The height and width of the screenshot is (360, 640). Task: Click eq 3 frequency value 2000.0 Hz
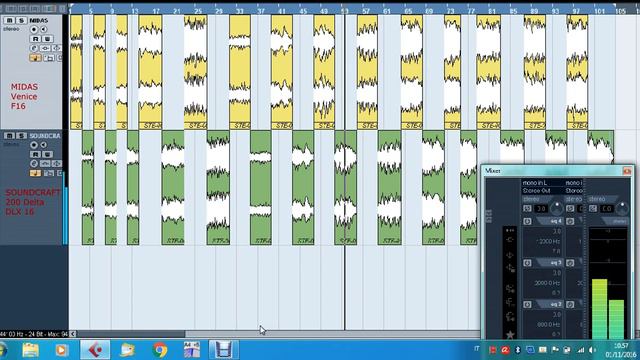pyautogui.click(x=547, y=283)
